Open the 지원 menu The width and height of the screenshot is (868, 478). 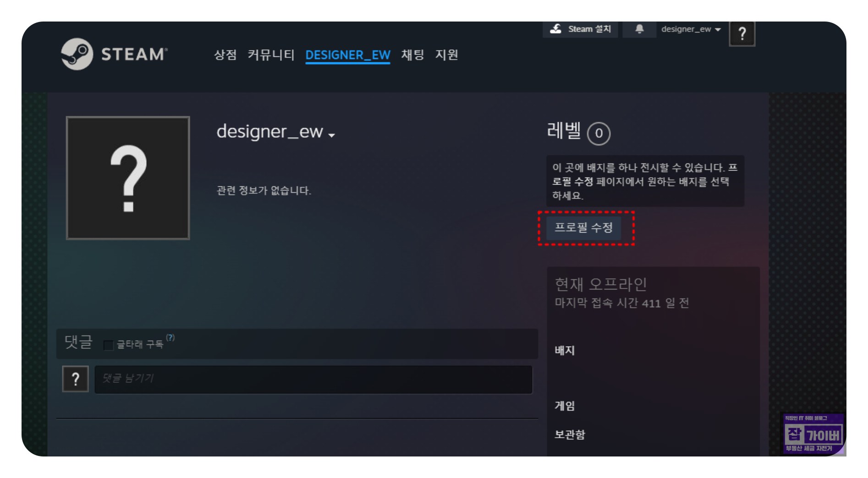click(x=446, y=55)
